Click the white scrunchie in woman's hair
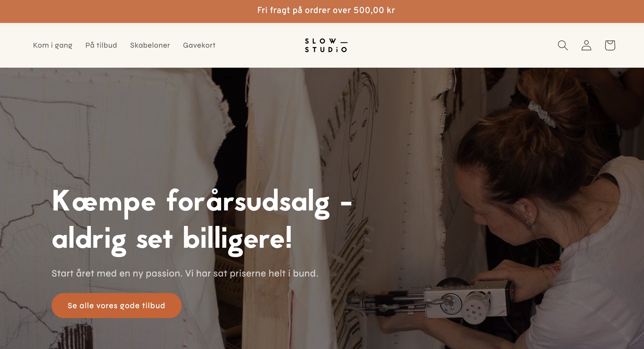 click(x=542, y=113)
